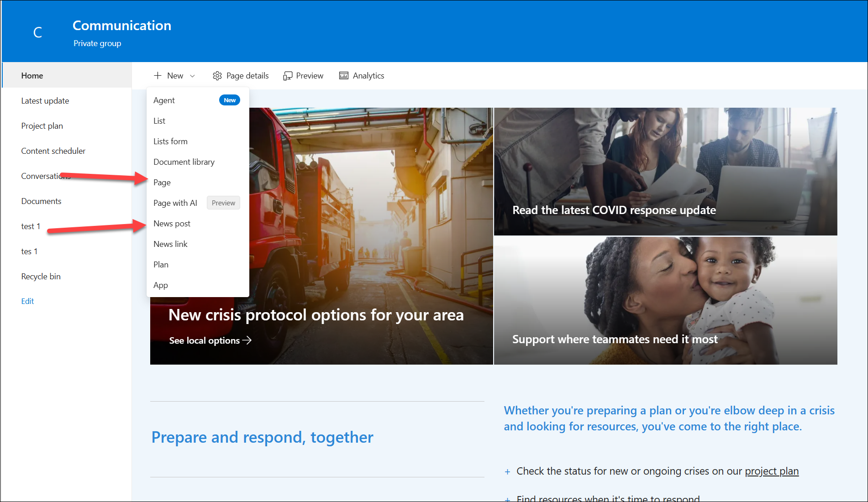This screenshot has width=868, height=502.
Task: Open the project plan hyperlink
Action: click(772, 471)
